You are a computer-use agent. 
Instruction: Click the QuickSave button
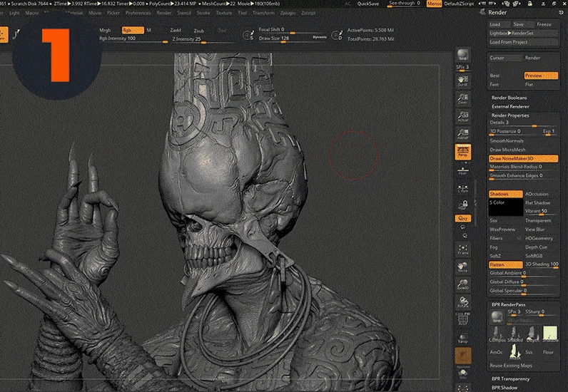pyautogui.click(x=368, y=4)
